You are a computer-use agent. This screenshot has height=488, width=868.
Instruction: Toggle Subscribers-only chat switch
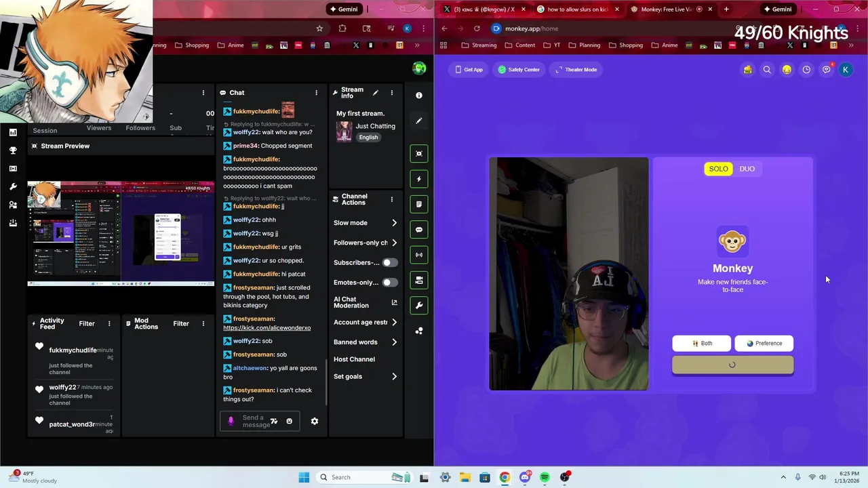point(390,262)
